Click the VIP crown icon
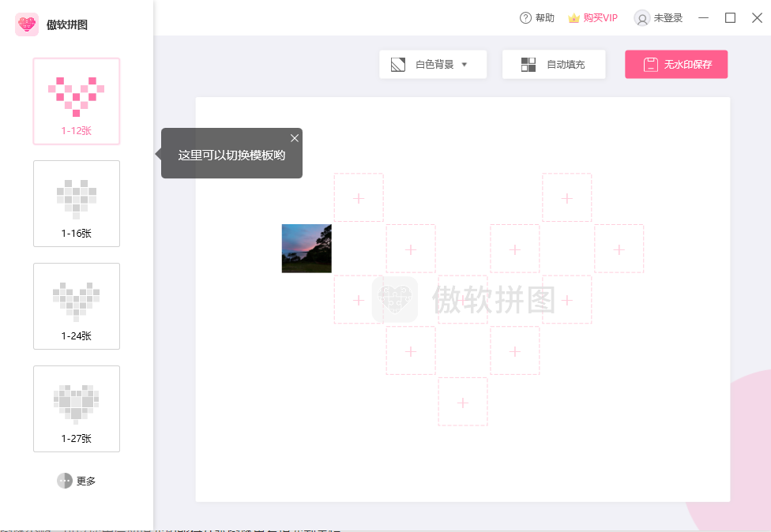771x532 pixels. (x=574, y=18)
